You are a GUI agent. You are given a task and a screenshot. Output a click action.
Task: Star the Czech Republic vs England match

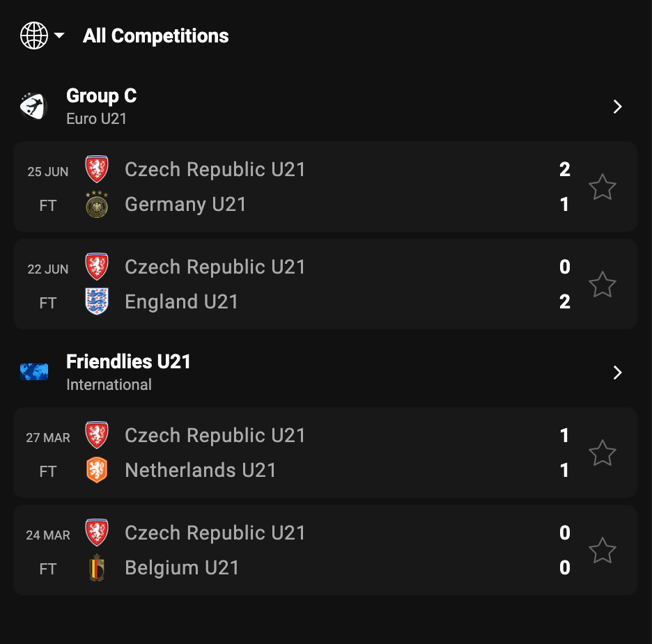point(603,285)
